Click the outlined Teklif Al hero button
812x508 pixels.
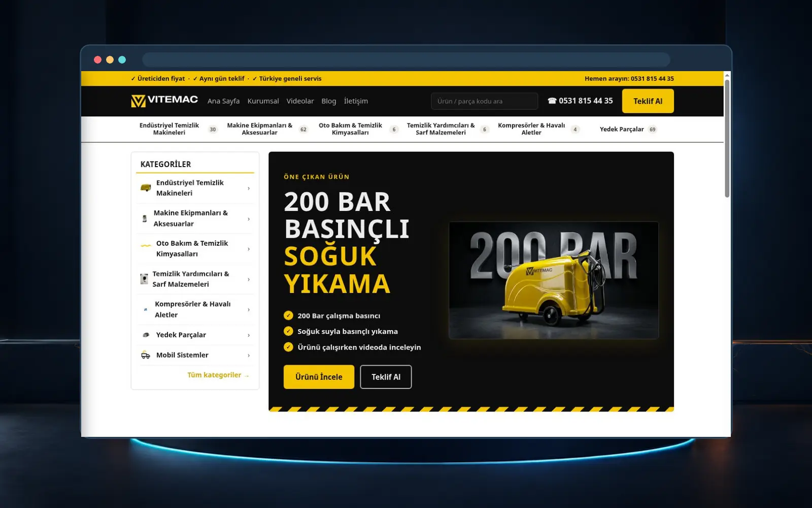[x=386, y=377]
